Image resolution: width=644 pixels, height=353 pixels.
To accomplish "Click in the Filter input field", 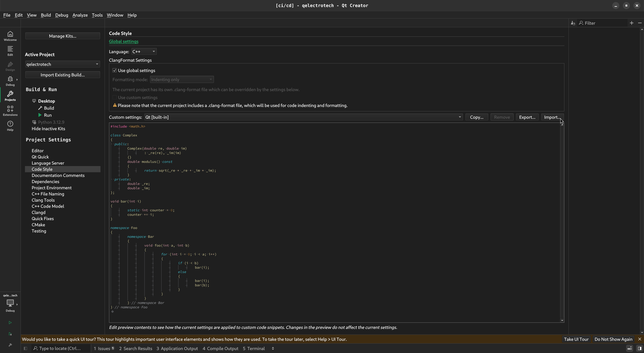I will click(602, 23).
